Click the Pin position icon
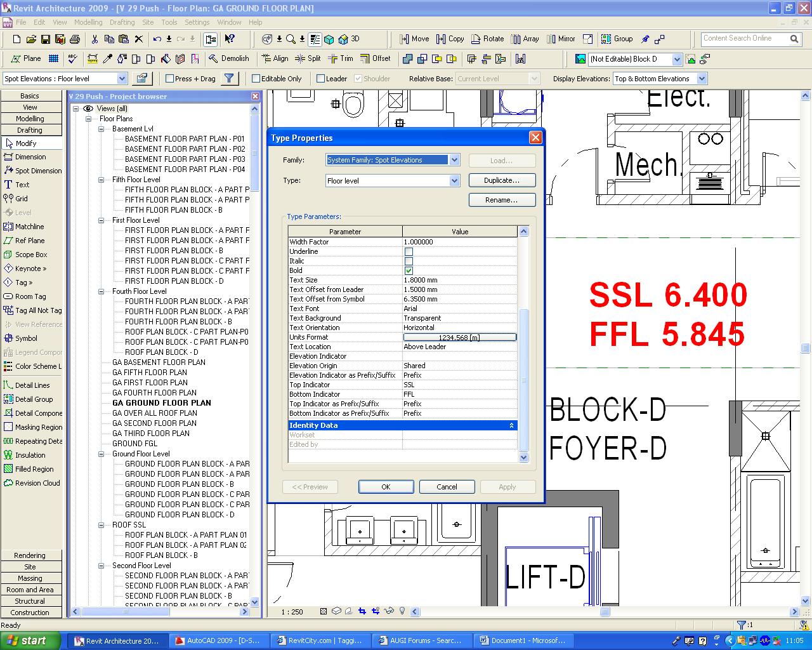The height and width of the screenshot is (650, 812). click(x=646, y=39)
